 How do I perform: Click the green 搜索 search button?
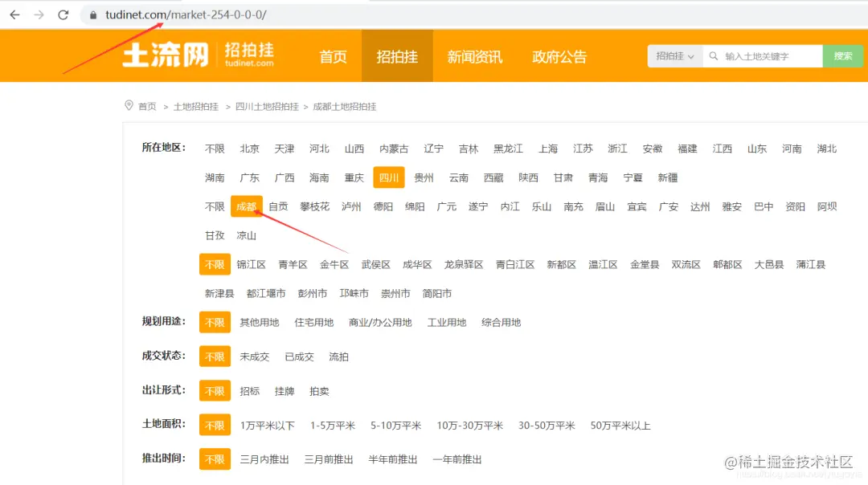(x=841, y=56)
